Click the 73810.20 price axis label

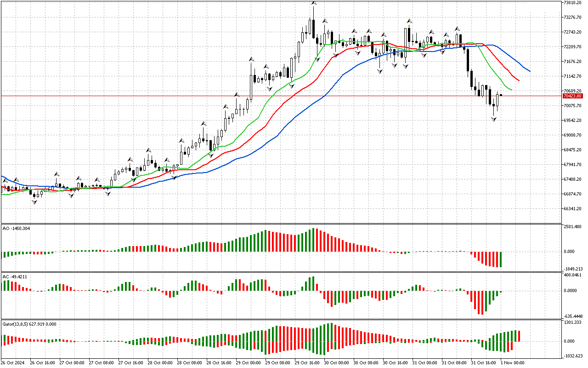[573, 3]
